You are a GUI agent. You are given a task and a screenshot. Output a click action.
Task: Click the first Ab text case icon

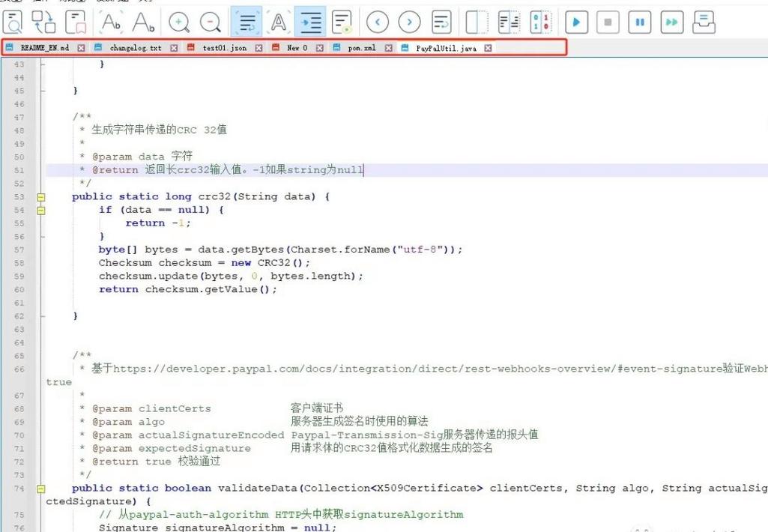click(111, 22)
